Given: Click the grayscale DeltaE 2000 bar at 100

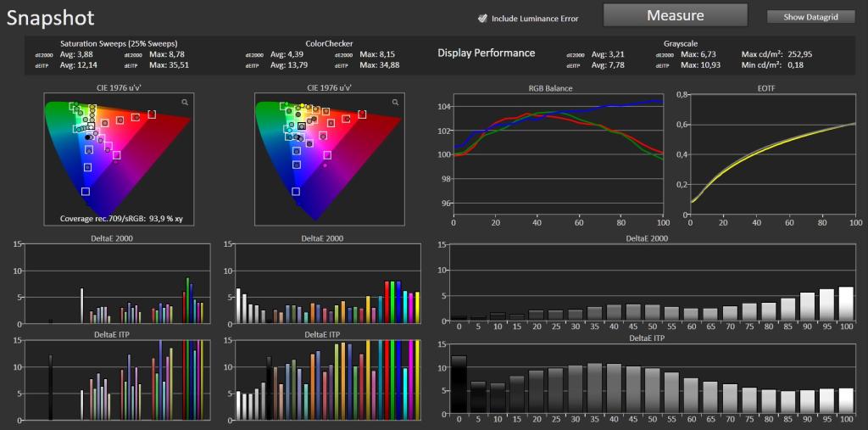Looking at the screenshot, I should point(846,304).
